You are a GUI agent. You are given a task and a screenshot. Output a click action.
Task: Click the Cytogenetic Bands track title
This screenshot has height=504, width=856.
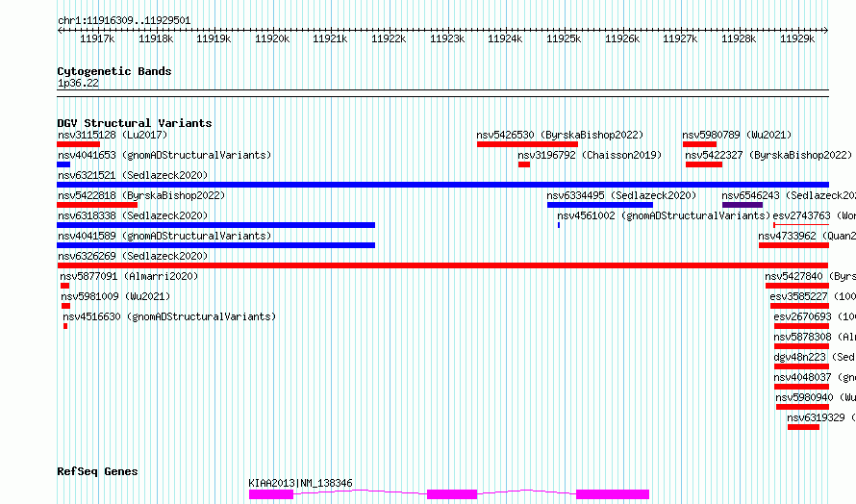click(x=114, y=71)
